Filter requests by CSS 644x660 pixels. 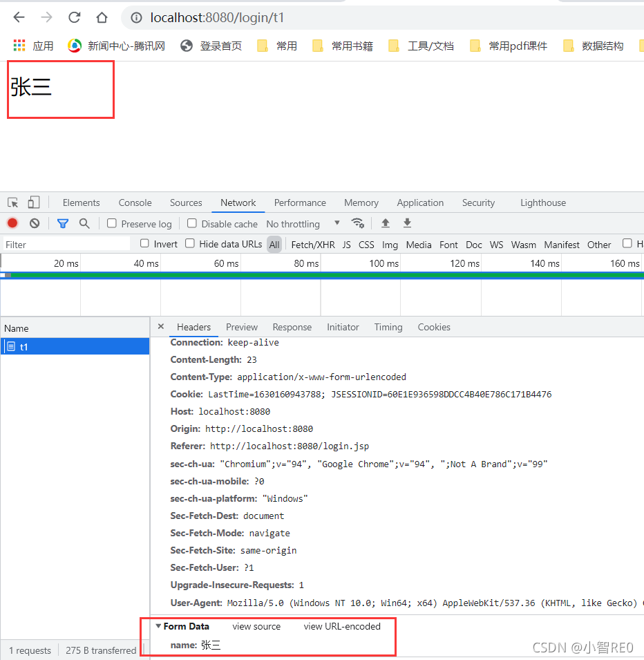(x=366, y=245)
